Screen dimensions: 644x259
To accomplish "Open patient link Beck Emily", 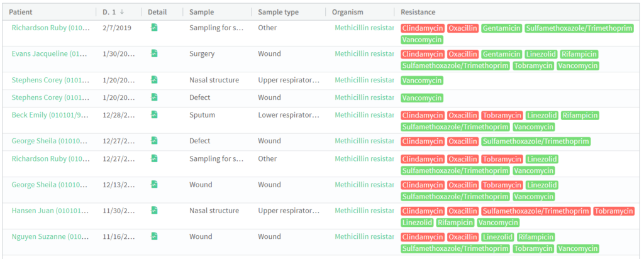I will click(x=50, y=115).
